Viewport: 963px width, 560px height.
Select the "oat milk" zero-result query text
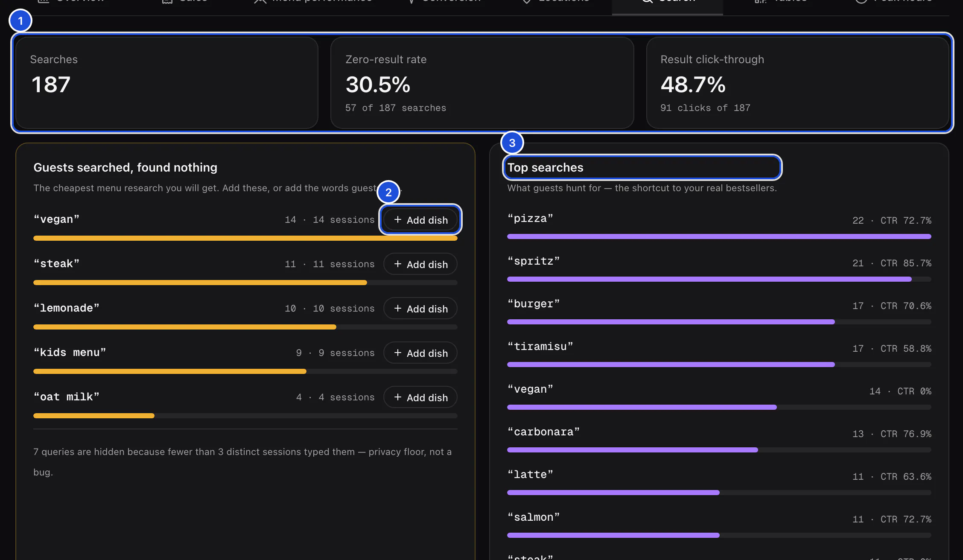tap(67, 397)
